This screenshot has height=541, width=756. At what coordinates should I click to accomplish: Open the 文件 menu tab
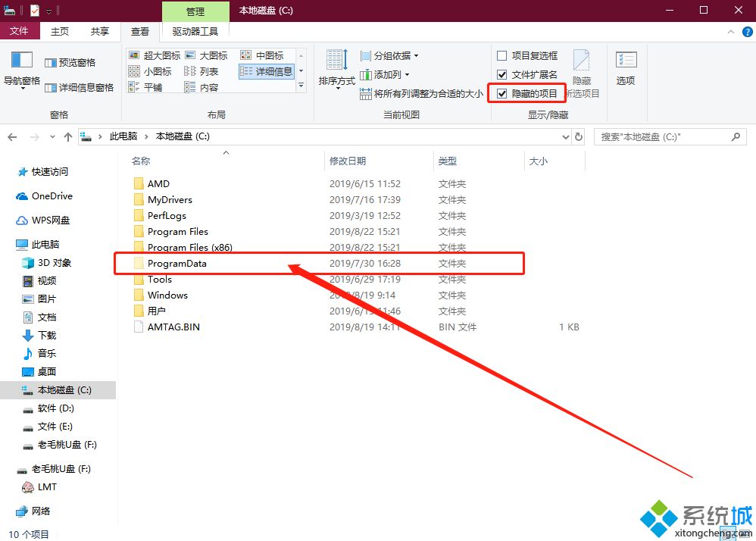click(x=19, y=31)
